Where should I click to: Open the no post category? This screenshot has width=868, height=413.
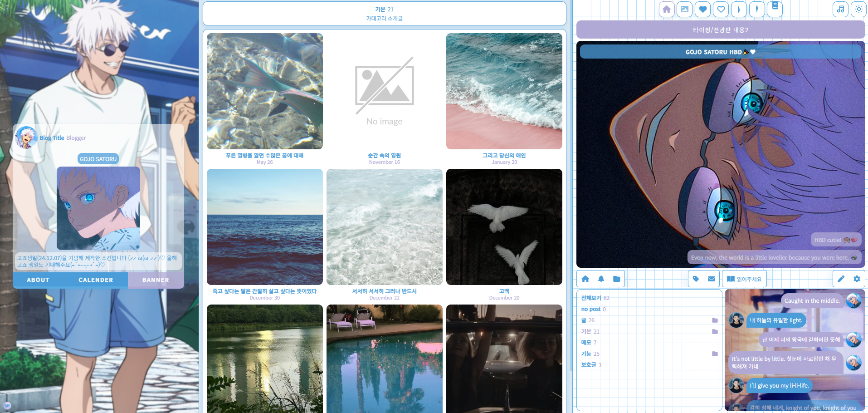593,310
